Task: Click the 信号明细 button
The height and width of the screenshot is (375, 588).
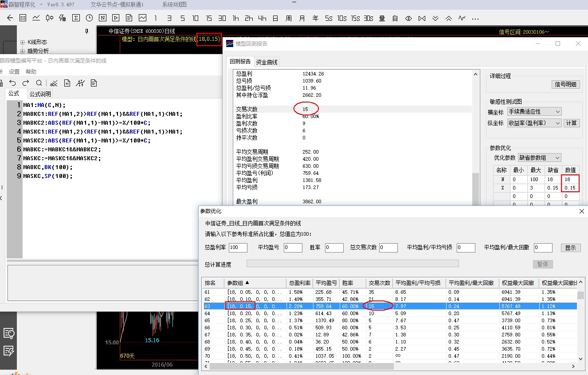Action: coord(565,84)
